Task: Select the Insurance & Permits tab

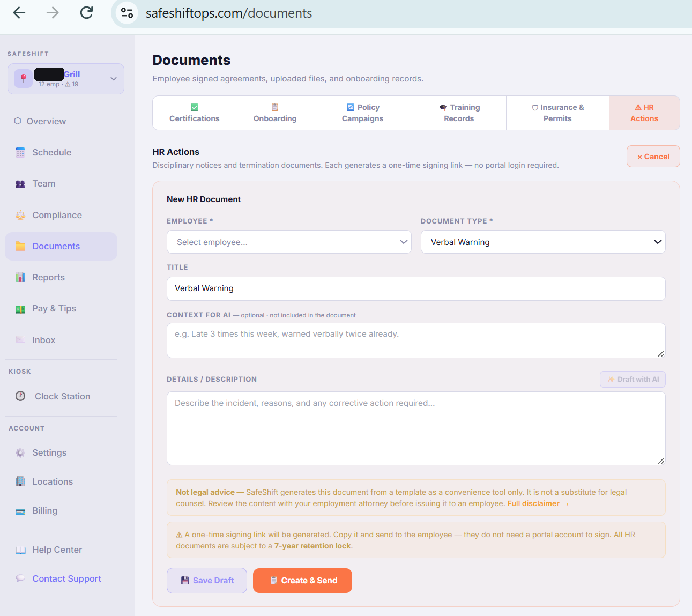Action: (557, 113)
